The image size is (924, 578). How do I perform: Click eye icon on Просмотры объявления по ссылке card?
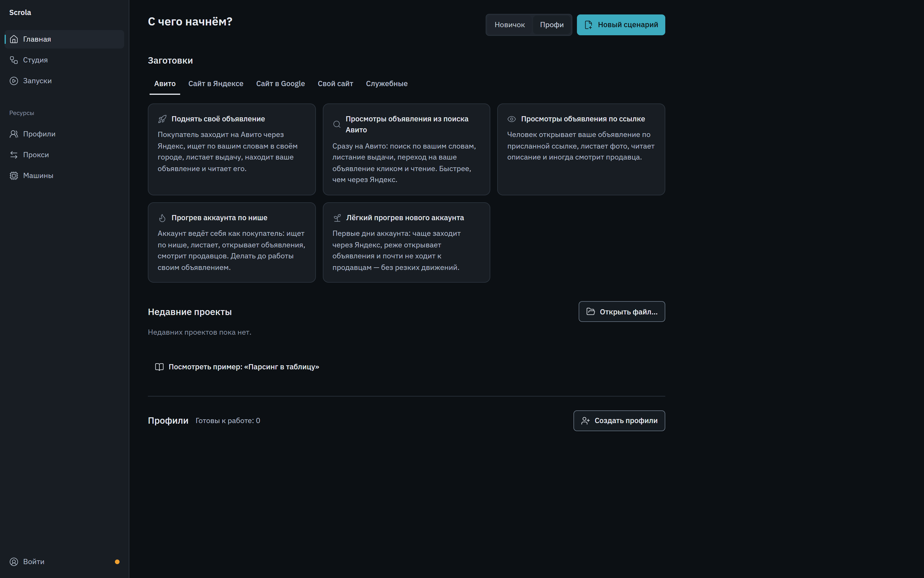pyautogui.click(x=512, y=119)
